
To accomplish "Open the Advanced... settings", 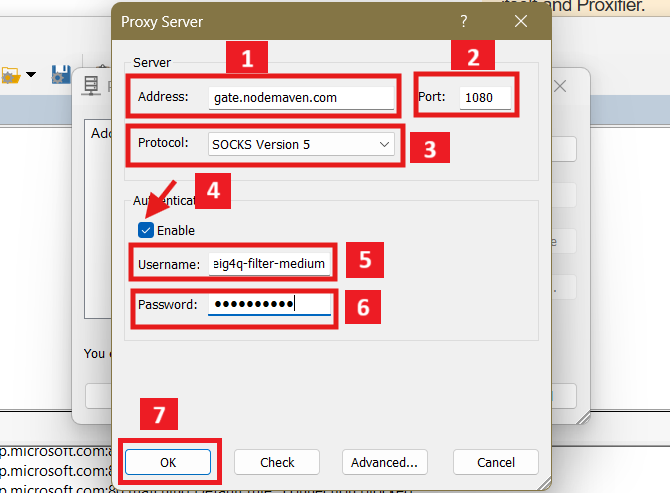I will coord(384,462).
